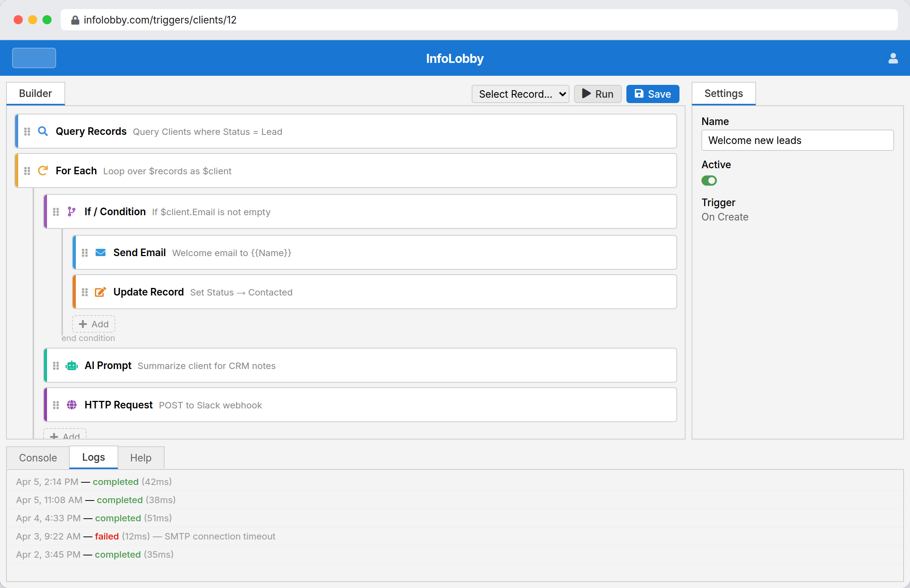The image size is (910, 588).
Task: Click the Send Email envelope icon
Action: click(x=100, y=252)
